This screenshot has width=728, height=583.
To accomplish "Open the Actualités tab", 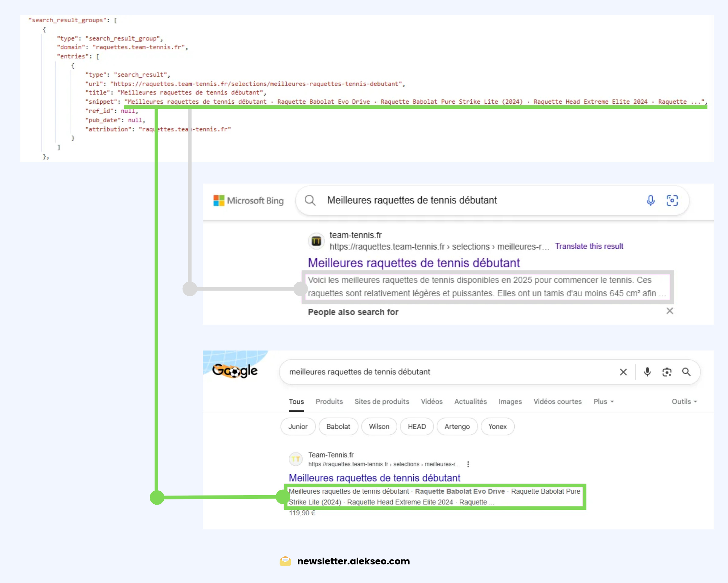I will coord(470,402).
